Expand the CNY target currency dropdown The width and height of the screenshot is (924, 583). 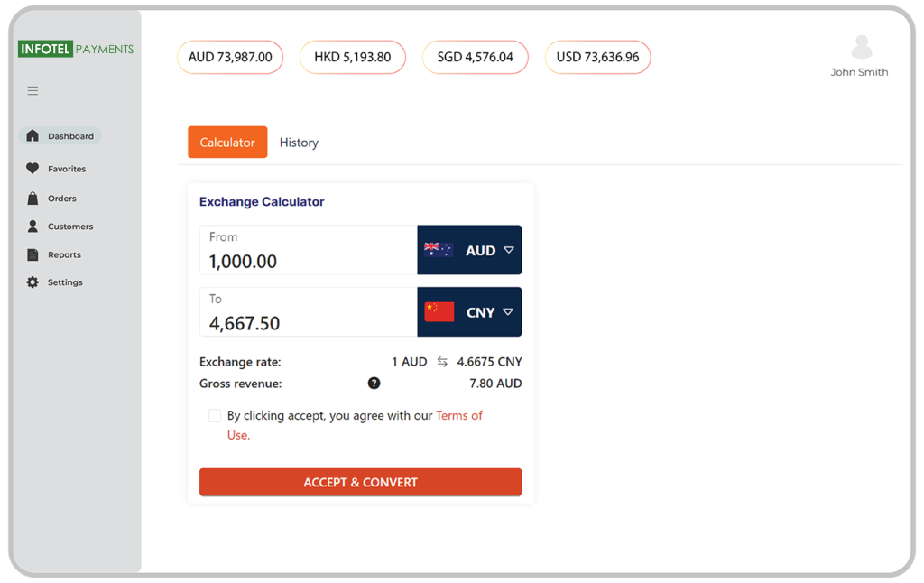click(x=469, y=312)
